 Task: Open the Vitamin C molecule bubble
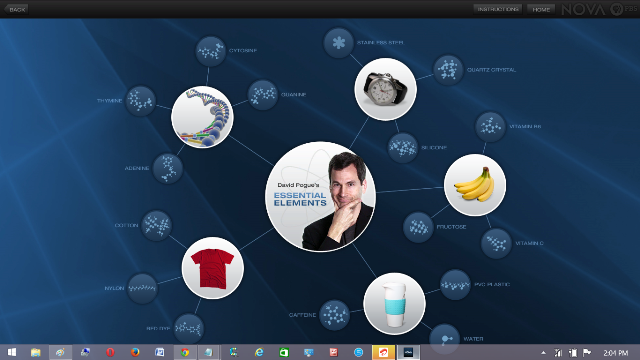pyautogui.click(x=496, y=243)
